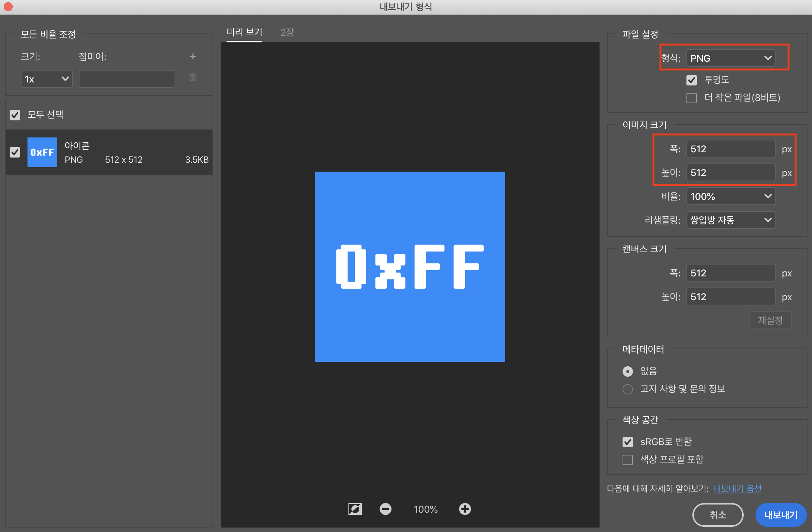Zoom out preview with minus icon
The height and width of the screenshot is (532, 812).
click(x=385, y=509)
